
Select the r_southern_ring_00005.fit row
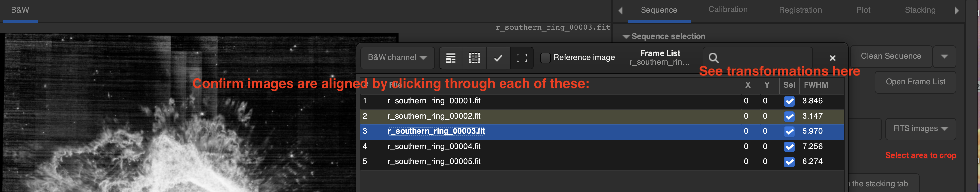click(434, 161)
